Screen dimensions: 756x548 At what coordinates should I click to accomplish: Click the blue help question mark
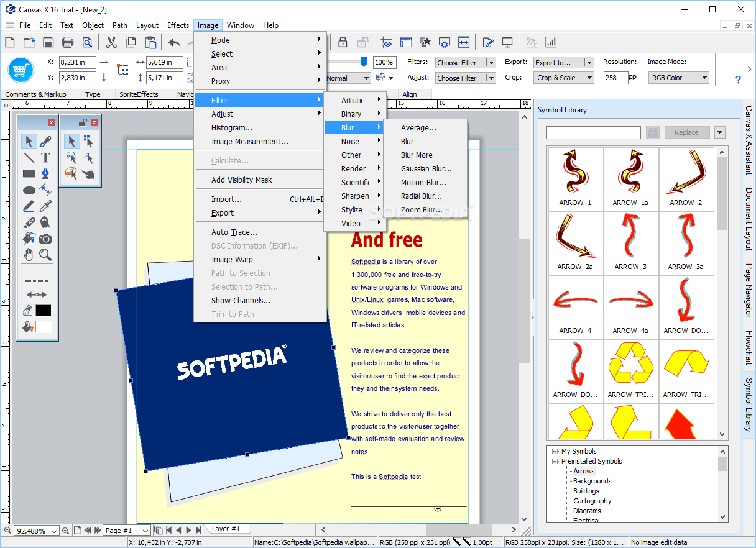pos(738,80)
